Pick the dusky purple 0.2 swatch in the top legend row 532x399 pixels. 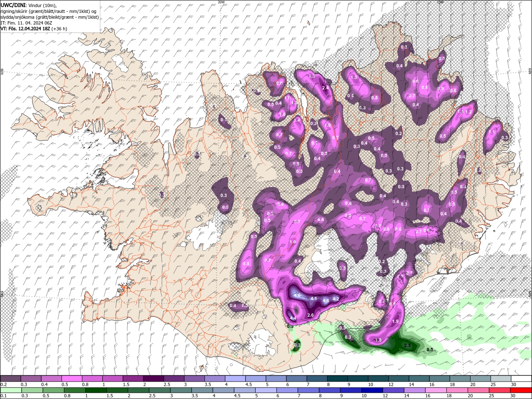[x=10, y=379]
